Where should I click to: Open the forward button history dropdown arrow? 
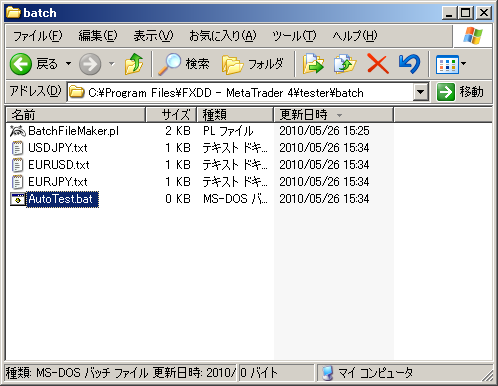[x=112, y=63]
